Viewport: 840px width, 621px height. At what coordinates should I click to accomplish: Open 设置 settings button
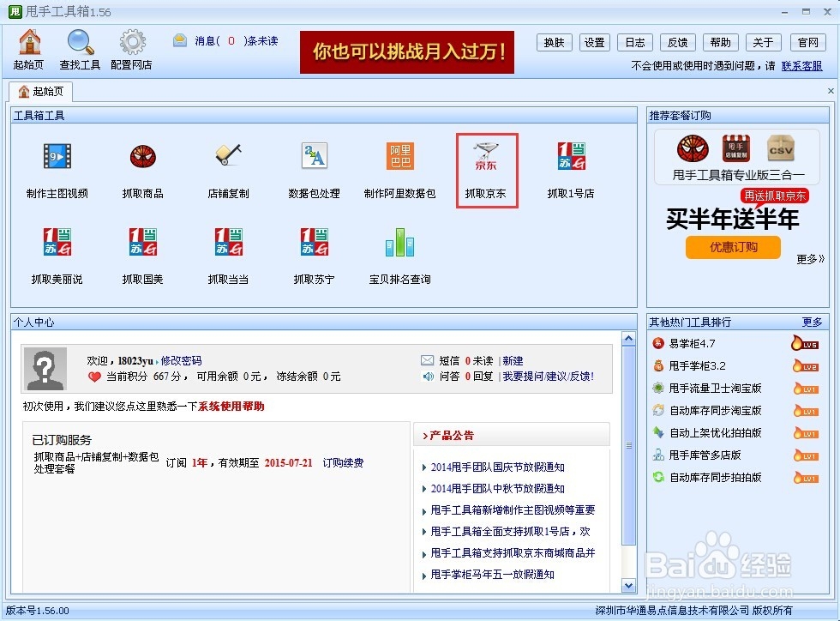[x=595, y=42]
